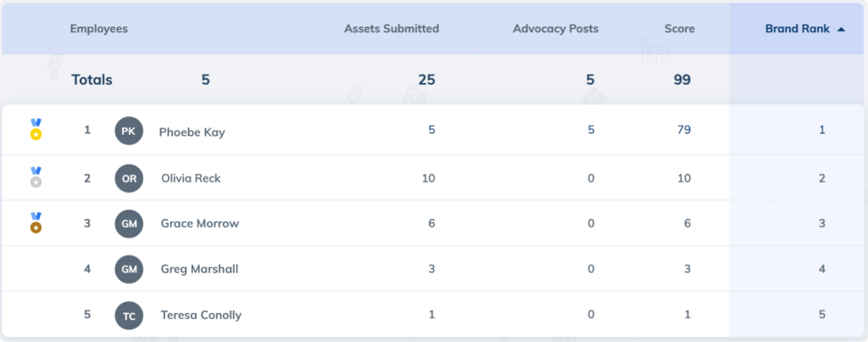Screen dimensions: 868x342
Task: Sort by Employees column header
Action: click(98, 29)
